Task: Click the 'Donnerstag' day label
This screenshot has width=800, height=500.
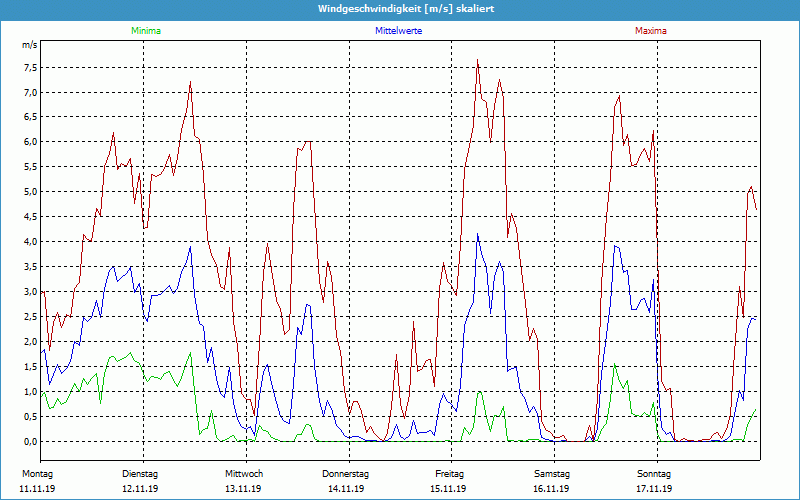Action: point(345,474)
